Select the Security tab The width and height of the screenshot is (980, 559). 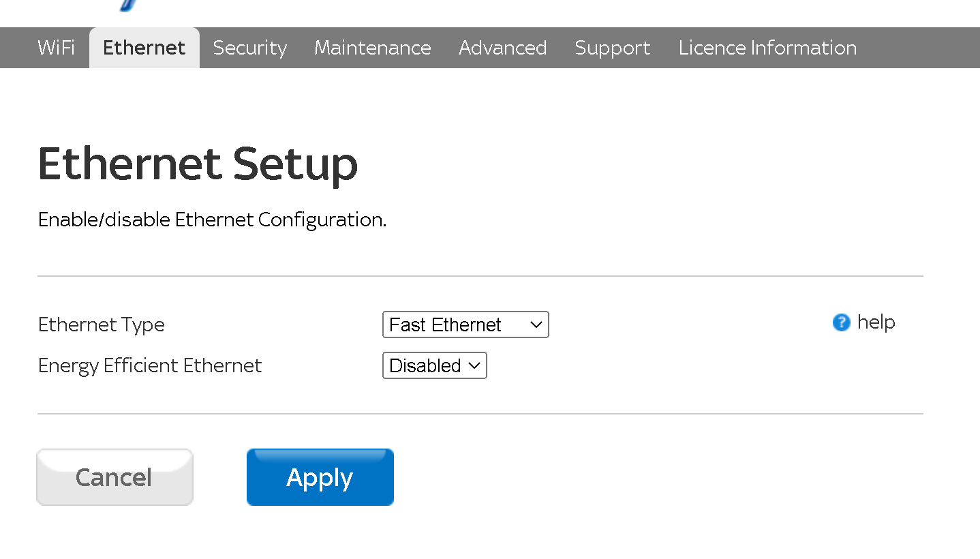[x=249, y=48]
